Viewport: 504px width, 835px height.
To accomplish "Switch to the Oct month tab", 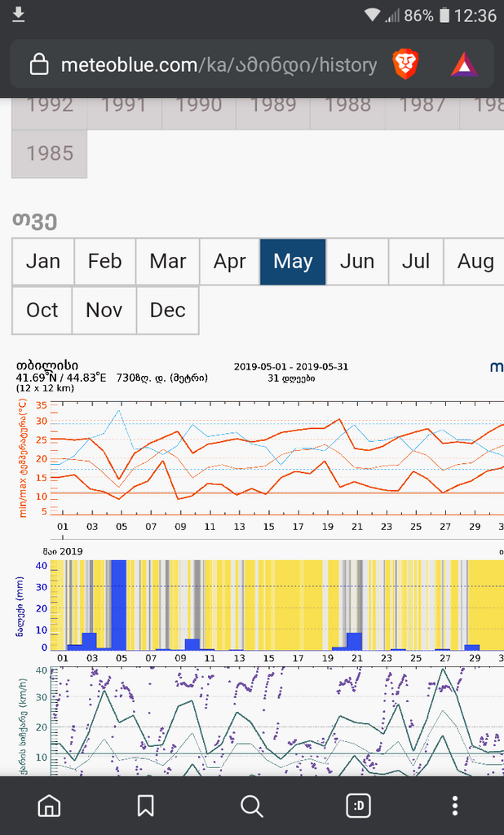I will coord(42,311).
